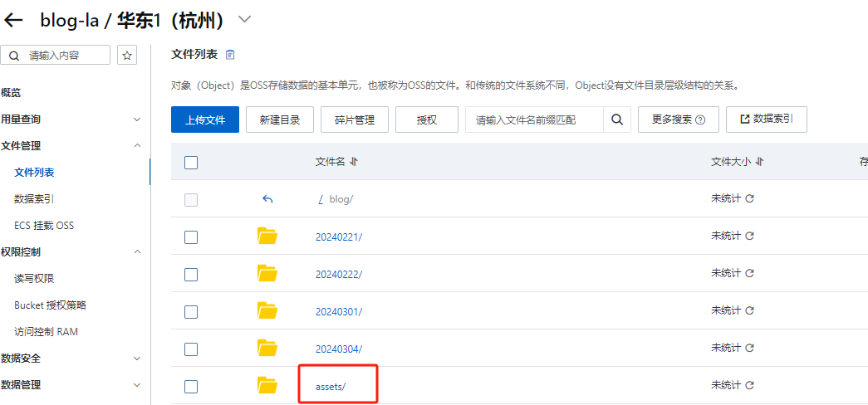
Task: Open 读写权限 in the sidebar
Action: pos(34,279)
